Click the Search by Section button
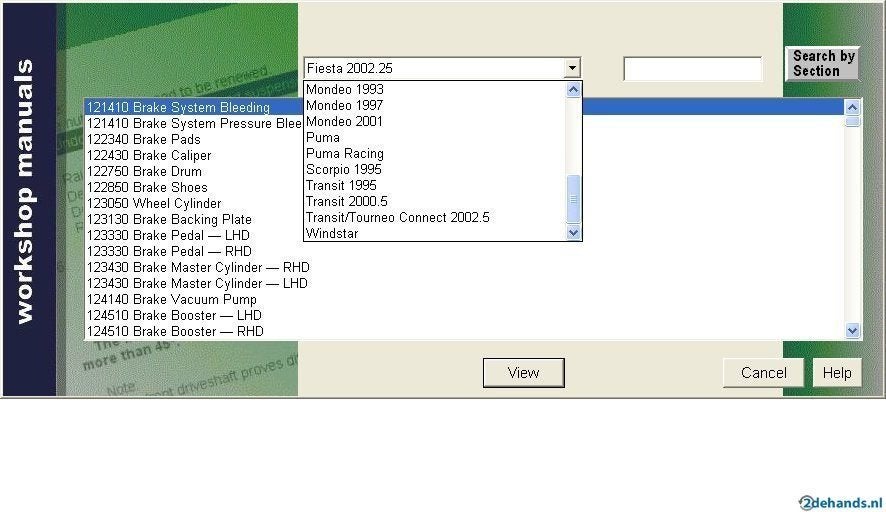This screenshot has width=886, height=512. [x=823, y=63]
